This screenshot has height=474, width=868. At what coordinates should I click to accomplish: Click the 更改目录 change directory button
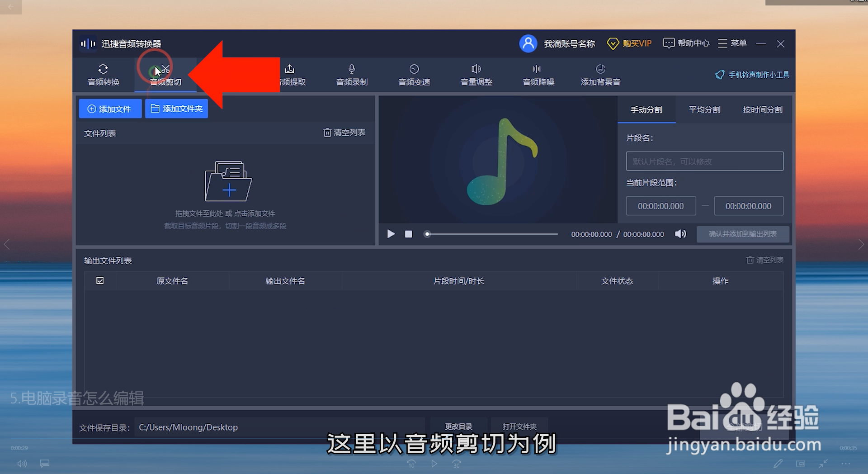click(458, 427)
